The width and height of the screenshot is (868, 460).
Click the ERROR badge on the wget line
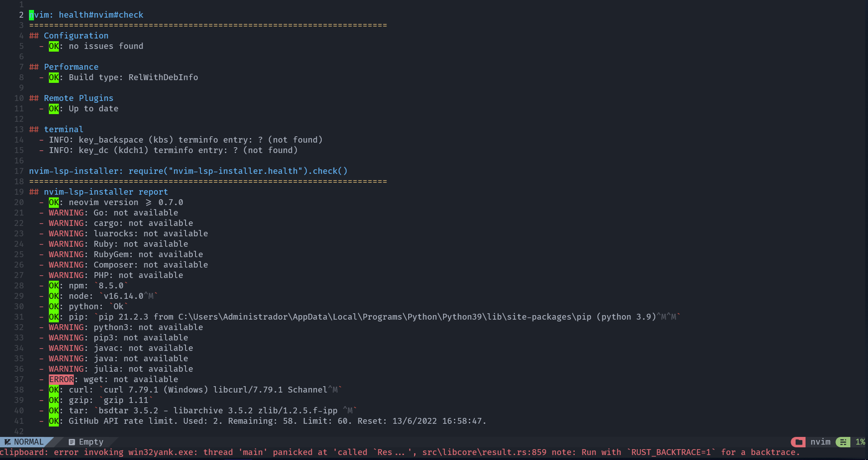[61, 379]
